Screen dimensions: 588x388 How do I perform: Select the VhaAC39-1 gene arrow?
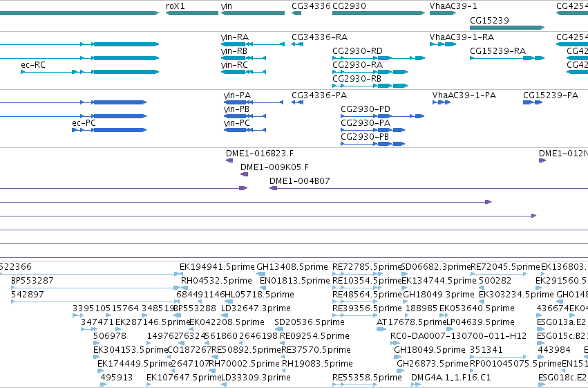point(443,13)
